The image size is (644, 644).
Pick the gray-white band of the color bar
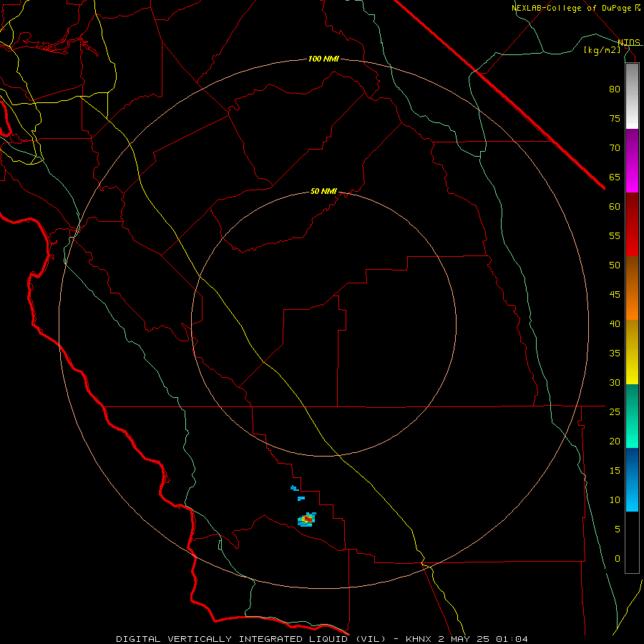click(x=632, y=96)
